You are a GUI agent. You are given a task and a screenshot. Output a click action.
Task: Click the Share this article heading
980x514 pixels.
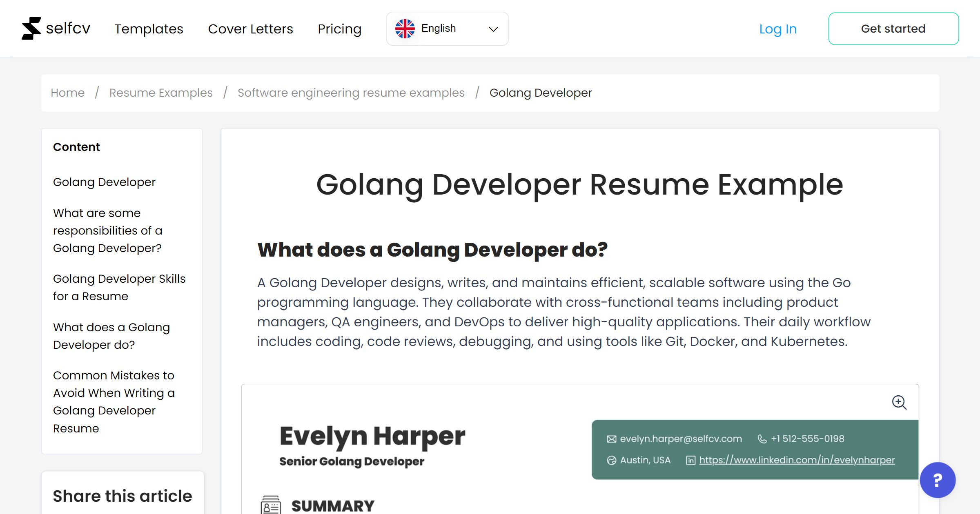pyautogui.click(x=122, y=496)
